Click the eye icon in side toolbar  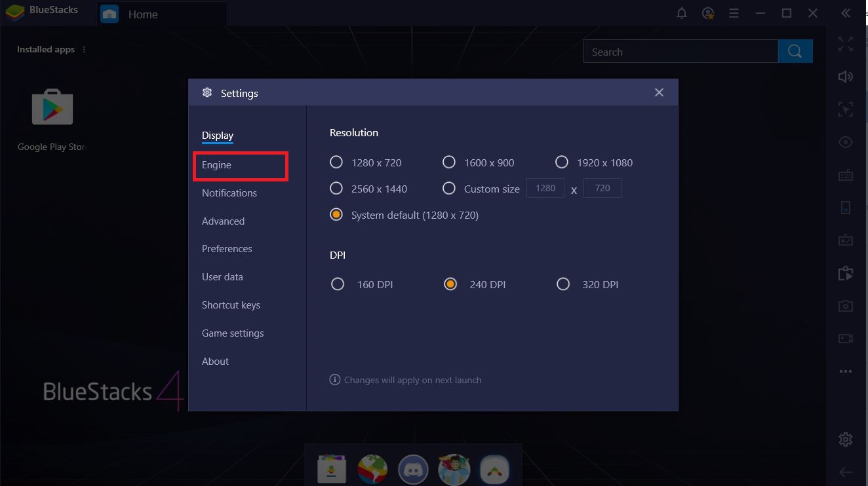(846, 142)
